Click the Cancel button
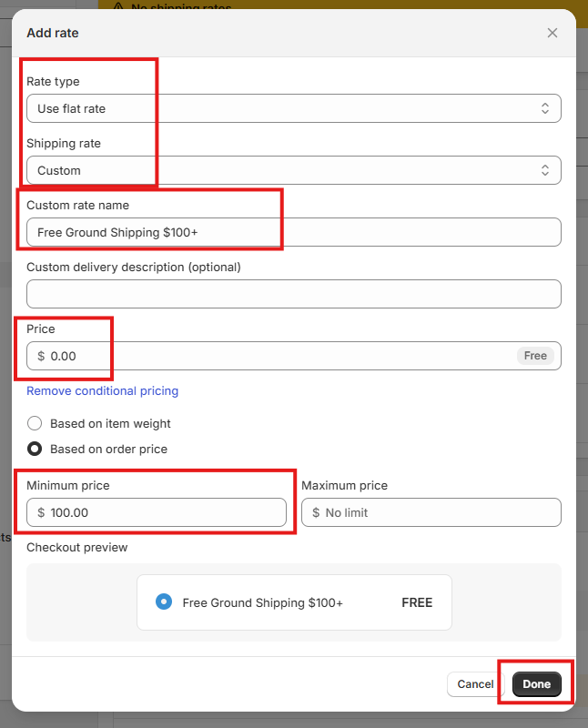The image size is (588, 728). tap(475, 684)
